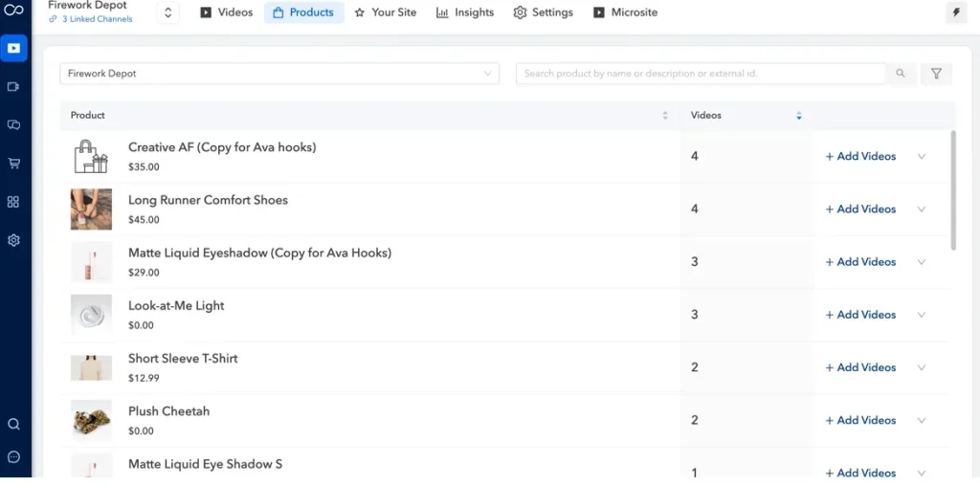Sort by the Videos column arrows
Viewport: 980px width, 485px height.
click(799, 116)
